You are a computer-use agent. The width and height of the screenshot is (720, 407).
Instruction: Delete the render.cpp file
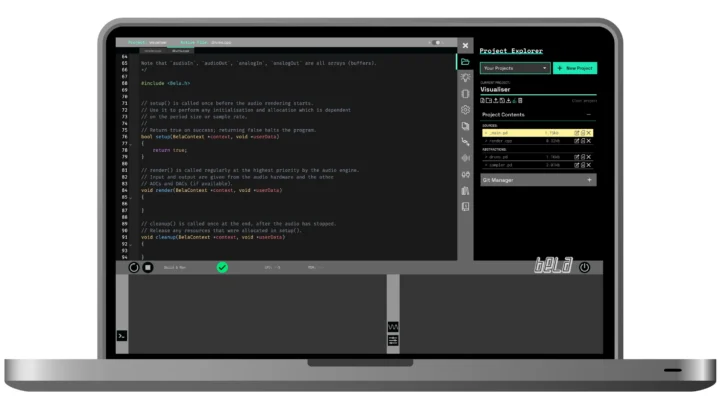tap(589, 140)
